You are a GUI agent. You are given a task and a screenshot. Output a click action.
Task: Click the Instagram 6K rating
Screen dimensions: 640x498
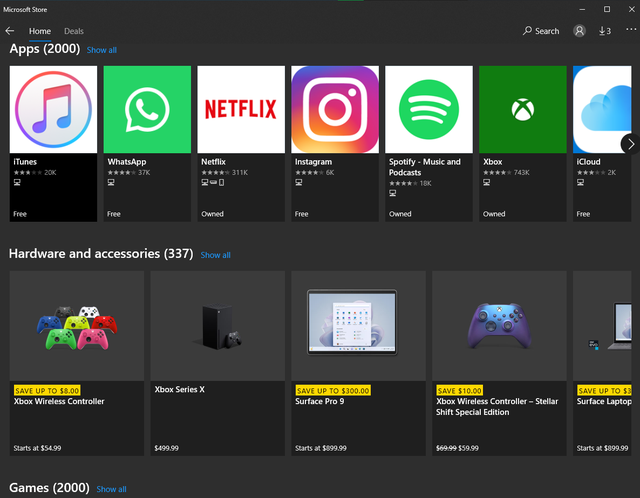(315, 173)
